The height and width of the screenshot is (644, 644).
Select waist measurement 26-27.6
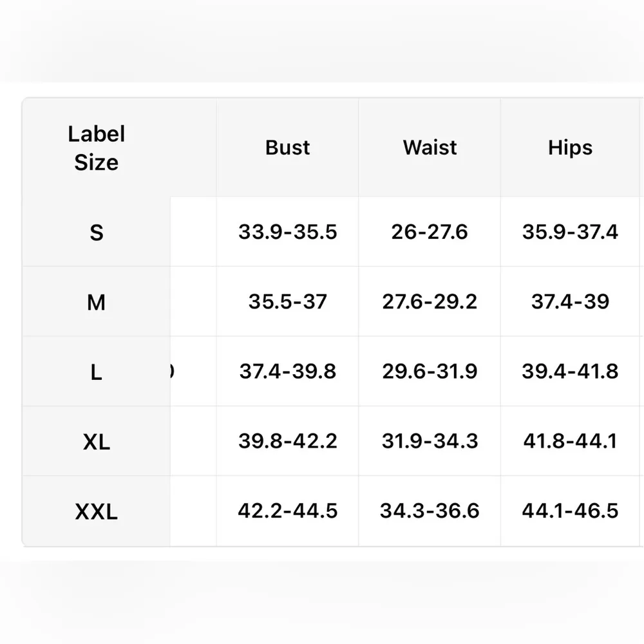point(430,232)
